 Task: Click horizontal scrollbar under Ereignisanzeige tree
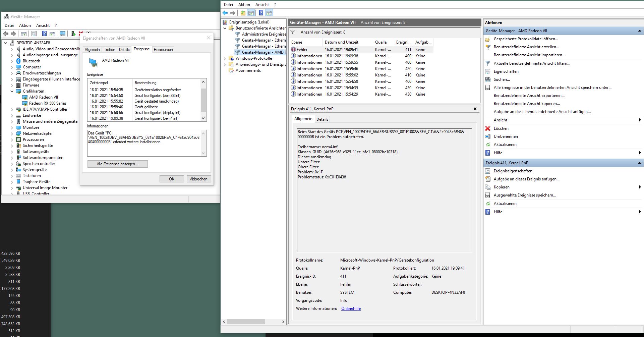tap(254, 322)
